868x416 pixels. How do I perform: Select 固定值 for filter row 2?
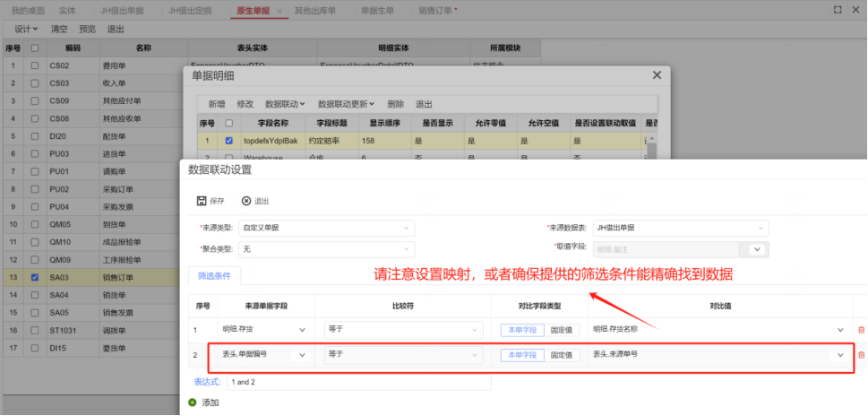[562, 355]
